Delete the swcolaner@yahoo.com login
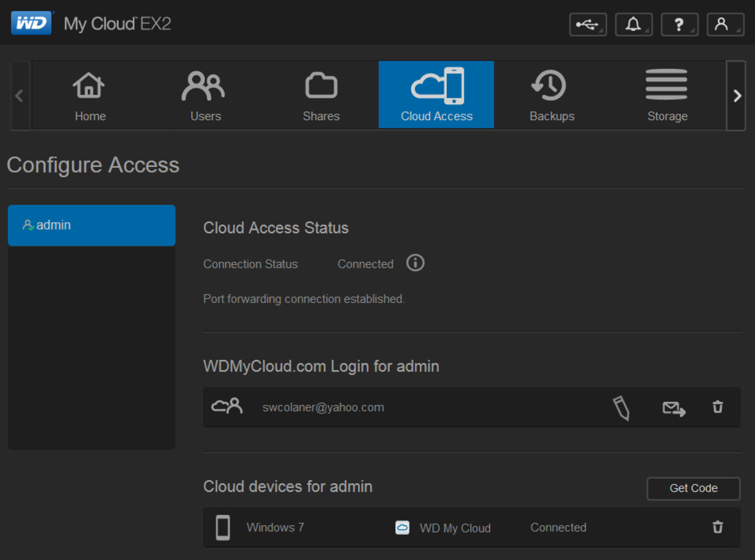The image size is (755, 560). [718, 407]
